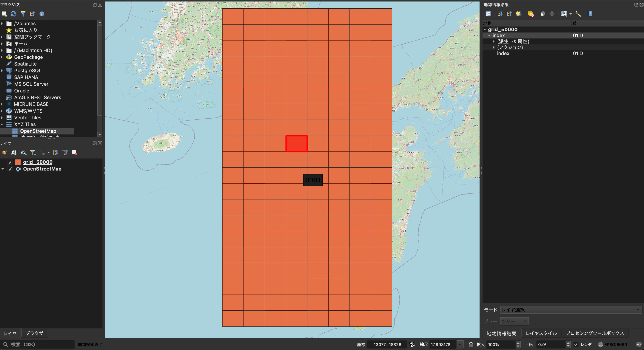Expand GeoPackage browser entry
The height and width of the screenshot is (350, 644).
(x=2, y=57)
